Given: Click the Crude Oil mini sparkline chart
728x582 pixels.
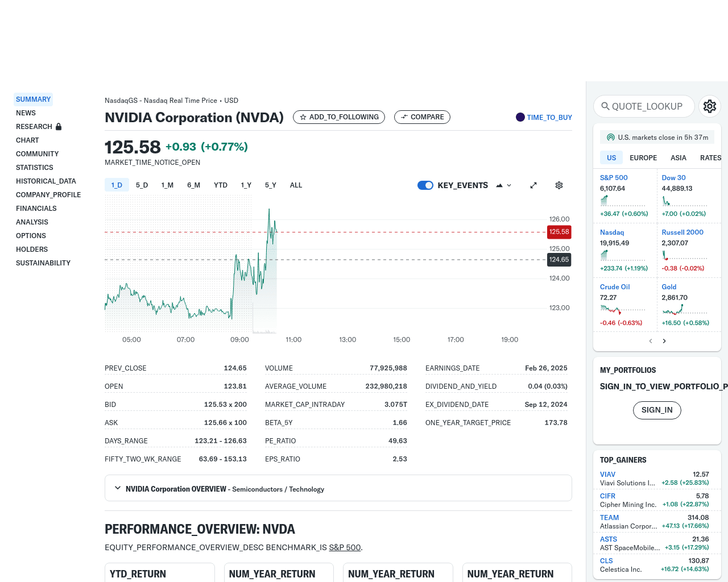Looking at the screenshot, I should pos(623,310).
